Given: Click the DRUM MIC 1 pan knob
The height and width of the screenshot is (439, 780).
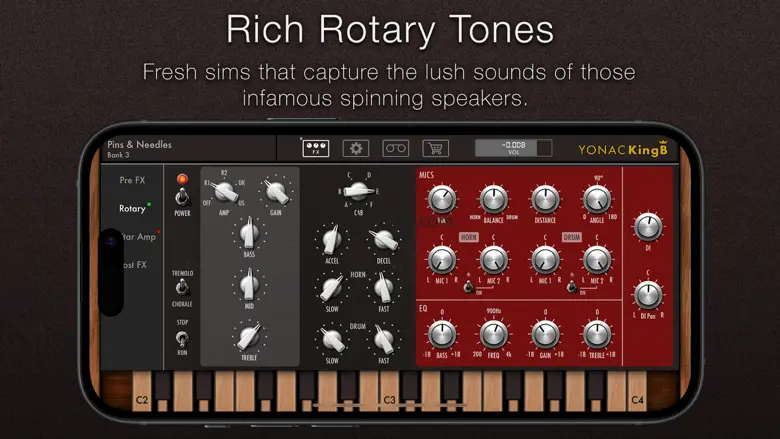Looking at the screenshot, I should pos(545,260).
